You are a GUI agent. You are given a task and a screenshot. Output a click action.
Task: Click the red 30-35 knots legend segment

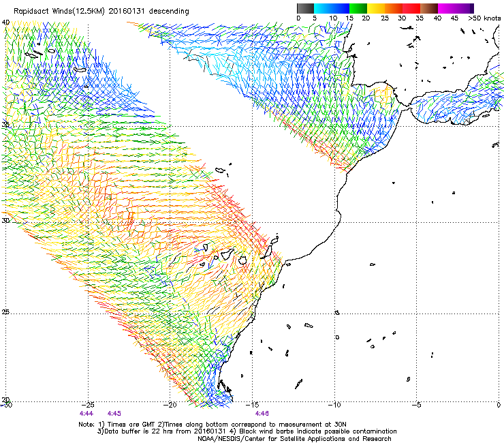pos(411,8)
